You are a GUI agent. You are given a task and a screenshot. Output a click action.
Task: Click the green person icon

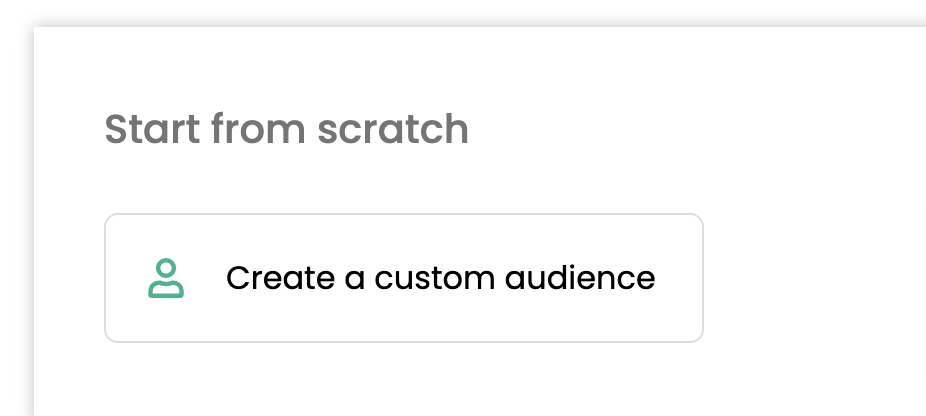tap(166, 278)
